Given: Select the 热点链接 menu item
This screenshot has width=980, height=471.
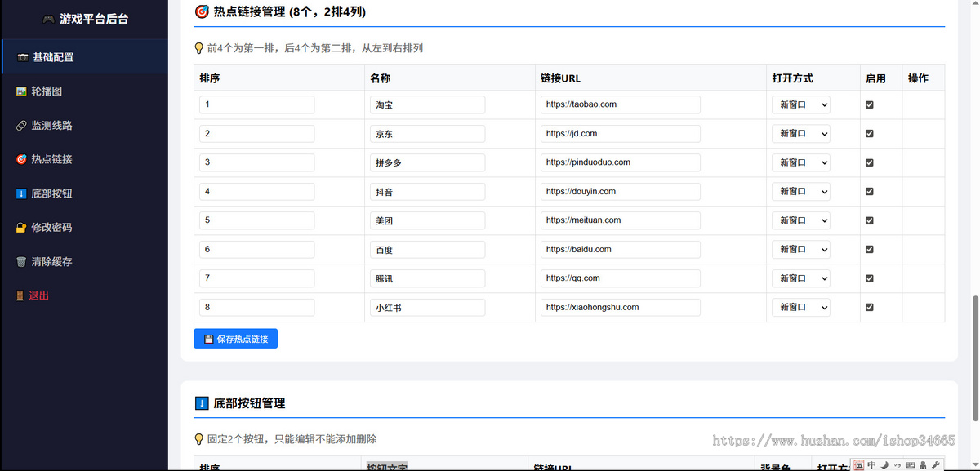Looking at the screenshot, I should pyautogui.click(x=84, y=159).
